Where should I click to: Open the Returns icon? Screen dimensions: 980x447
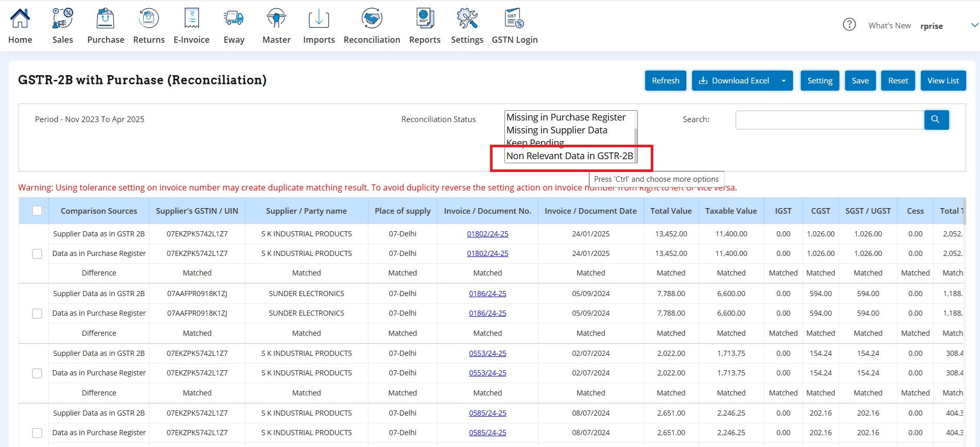(x=148, y=19)
